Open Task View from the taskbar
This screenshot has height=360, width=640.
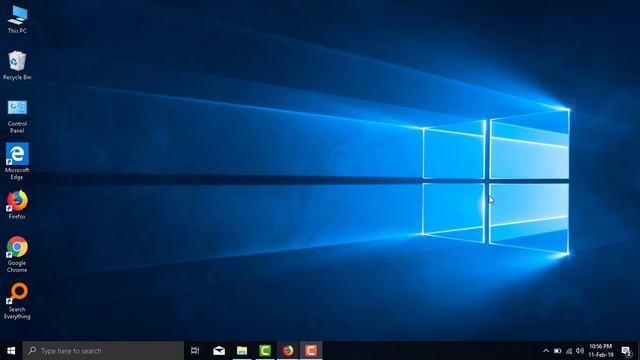tap(195, 351)
